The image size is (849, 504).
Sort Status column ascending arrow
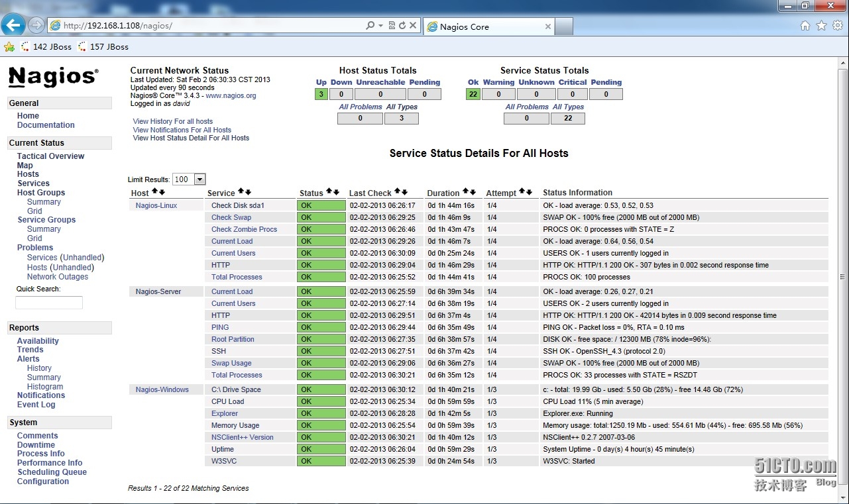(x=329, y=192)
